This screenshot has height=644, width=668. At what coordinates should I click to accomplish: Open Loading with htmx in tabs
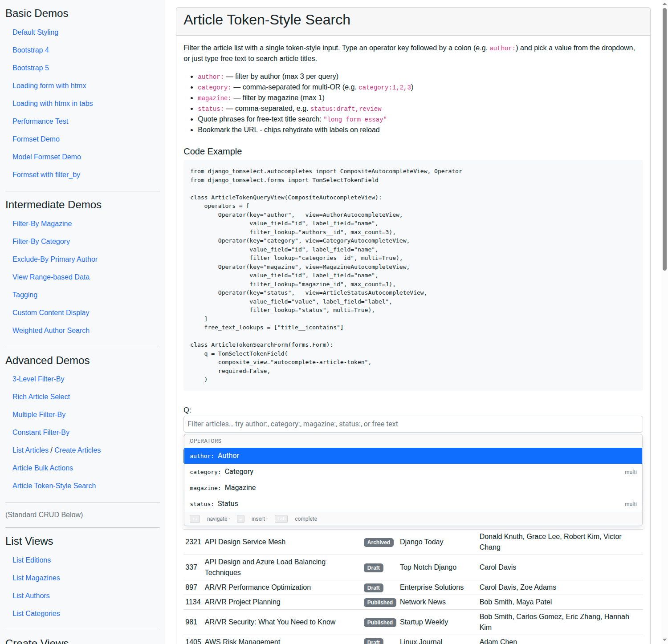53,103
